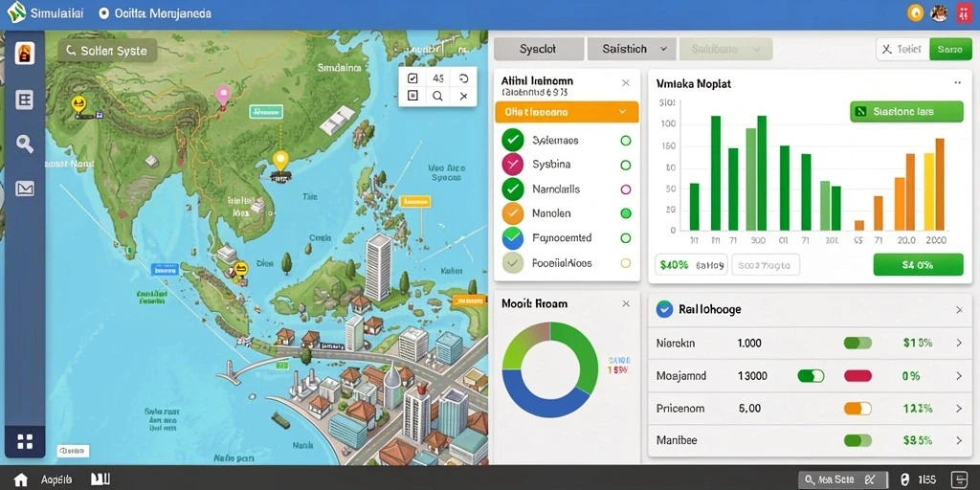Click the rotate icon in map toolbox
980x490 pixels.
(x=463, y=78)
